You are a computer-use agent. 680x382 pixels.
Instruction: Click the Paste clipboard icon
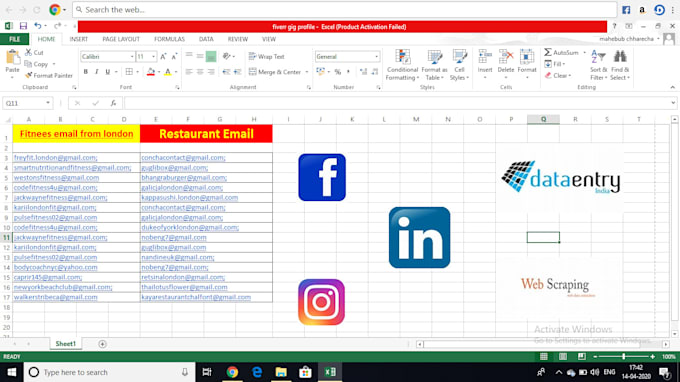[13, 57]
